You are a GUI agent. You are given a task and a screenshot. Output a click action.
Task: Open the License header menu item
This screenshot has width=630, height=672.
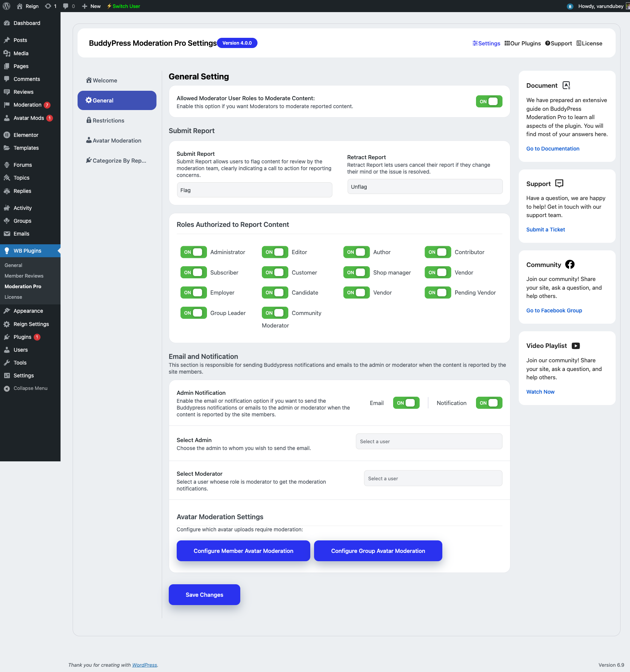pos(589,43)
